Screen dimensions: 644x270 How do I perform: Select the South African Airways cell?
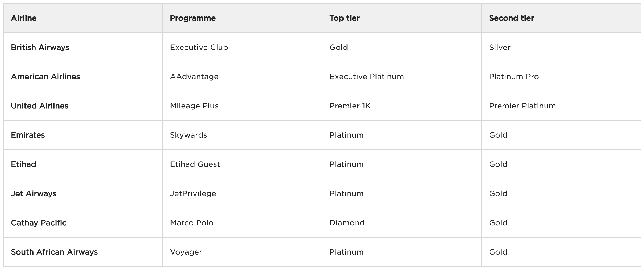tap(54, 252)
